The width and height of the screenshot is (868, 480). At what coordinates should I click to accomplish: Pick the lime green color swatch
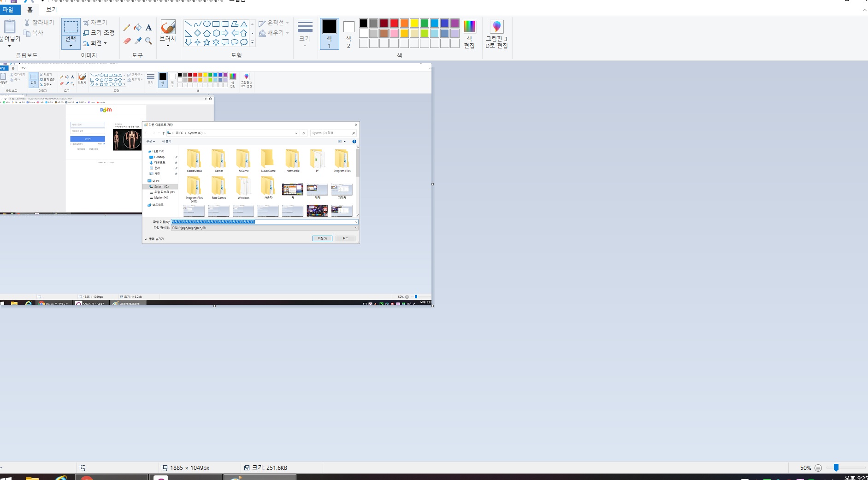pyautogui.click(x=425, y=33)
